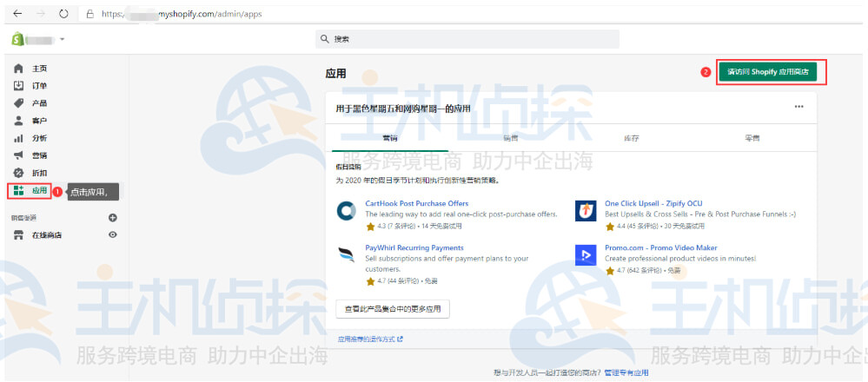The image size is (868, 382).
Task: Click the view more apps in collection button
Action: click(392, 308)
